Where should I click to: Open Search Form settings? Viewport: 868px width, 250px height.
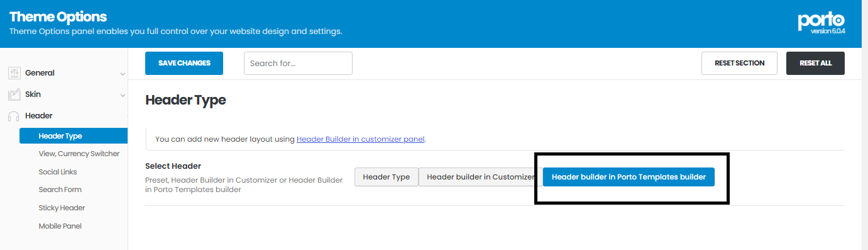[60, 190]
